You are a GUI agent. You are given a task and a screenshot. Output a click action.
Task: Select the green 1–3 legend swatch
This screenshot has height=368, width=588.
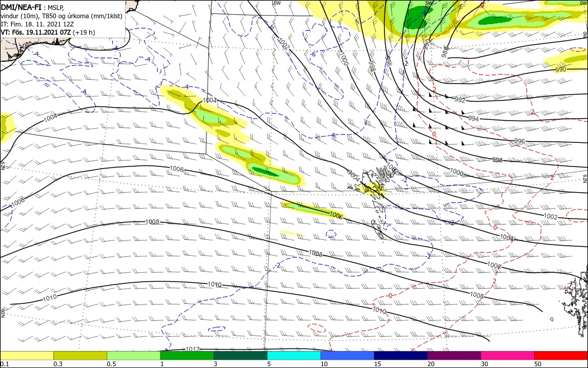click(187, 356)
